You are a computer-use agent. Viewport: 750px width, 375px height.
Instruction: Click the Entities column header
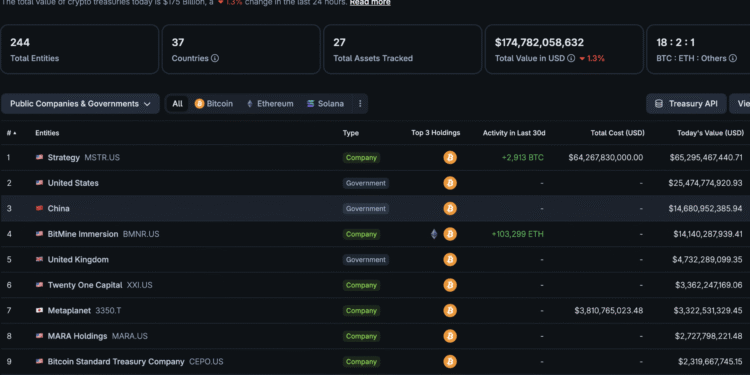click(x=47, y=133)
